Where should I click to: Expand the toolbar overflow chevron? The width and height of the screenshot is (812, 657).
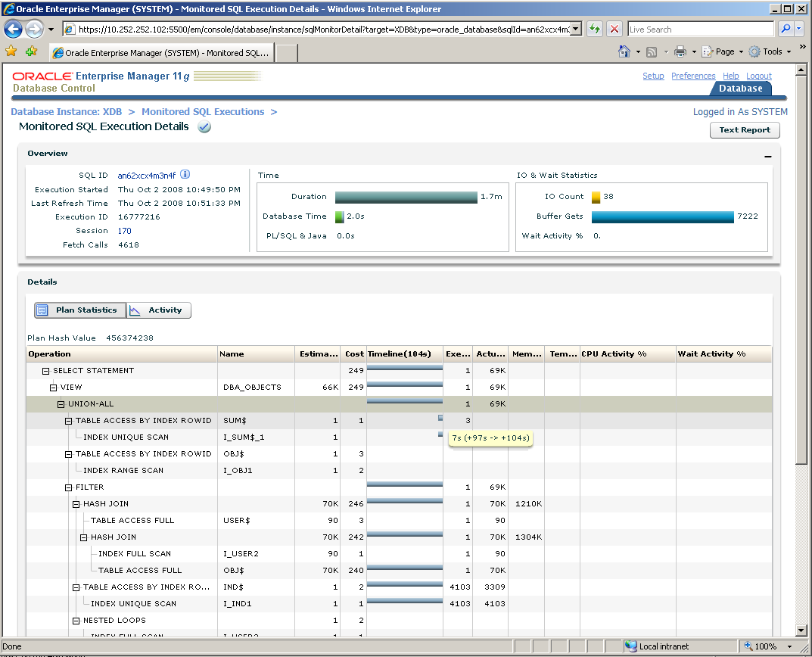pyautogui.click(x=803, y=47)
